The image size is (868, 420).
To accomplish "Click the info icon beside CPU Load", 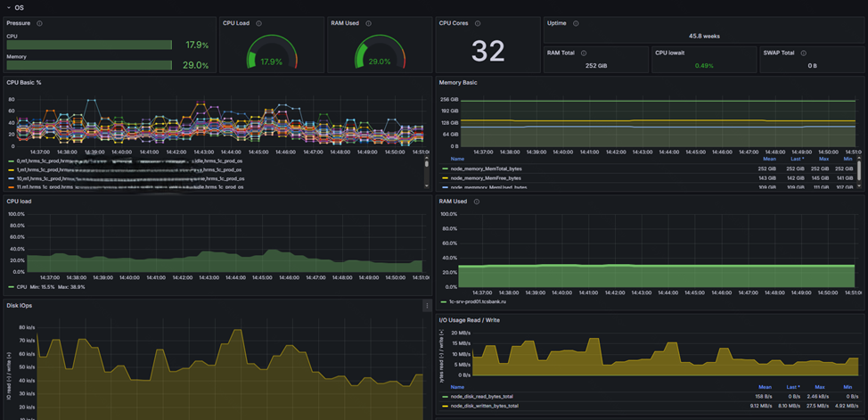I will click(x=260, y=23).
